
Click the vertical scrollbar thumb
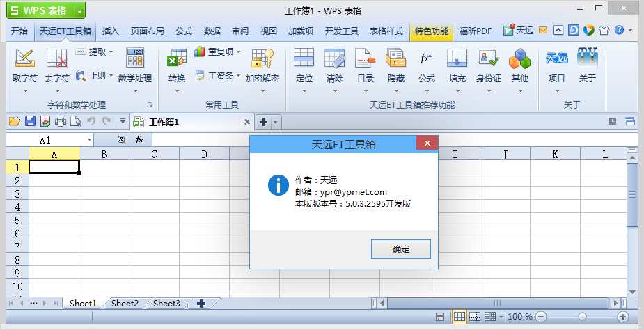pyautogui.click(x=632, y=195)
